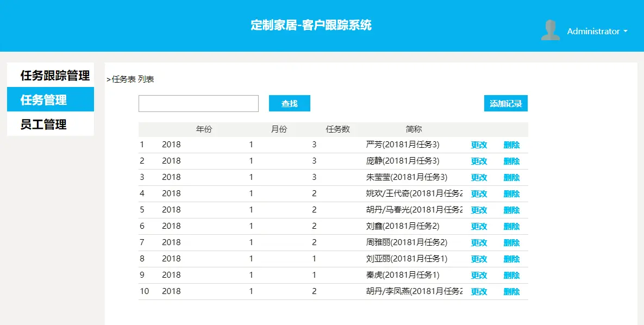Click the 胡丹/马春光 name cell
644x325 pixels.
click(x=415, y=210)
